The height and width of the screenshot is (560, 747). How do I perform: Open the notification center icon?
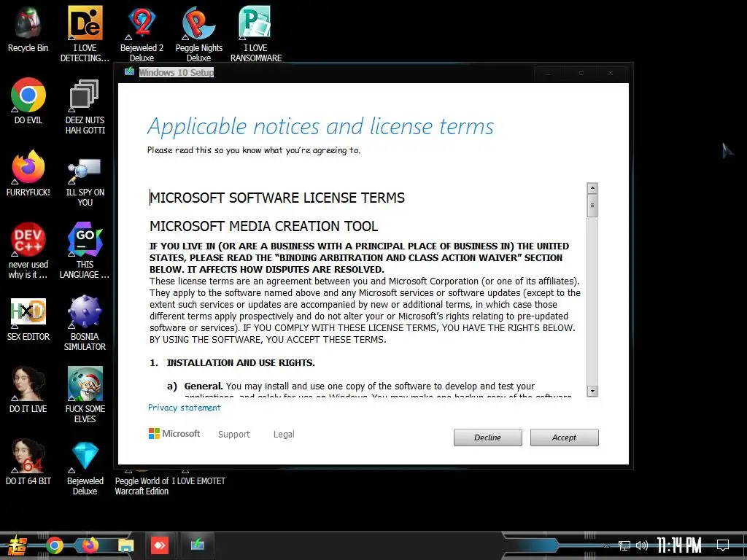point(723,545)
